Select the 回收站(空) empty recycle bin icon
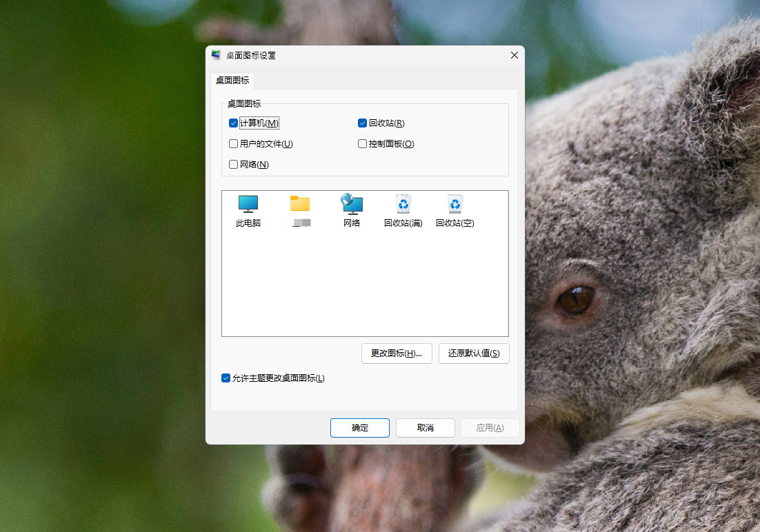 pyautogui.click(x=454, y=205)
